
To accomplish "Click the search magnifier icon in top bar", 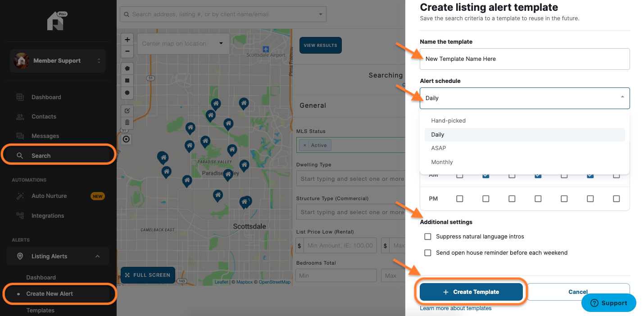I will click(126, 14).
